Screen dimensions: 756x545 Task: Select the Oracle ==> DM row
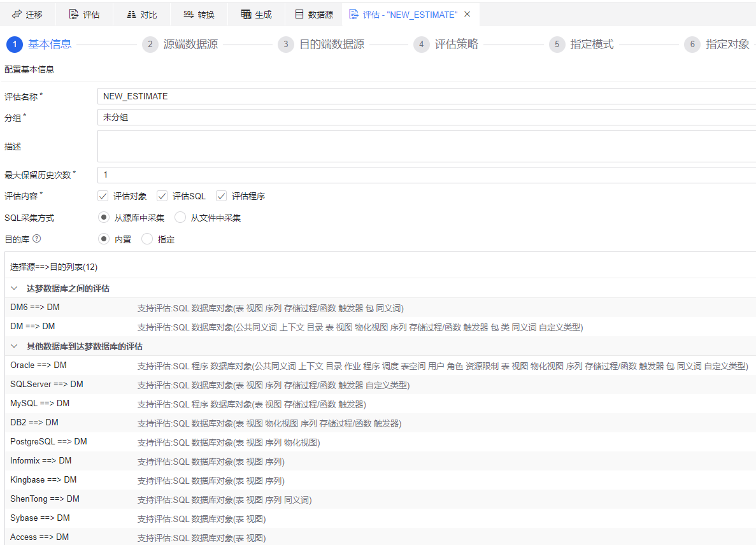380,365
